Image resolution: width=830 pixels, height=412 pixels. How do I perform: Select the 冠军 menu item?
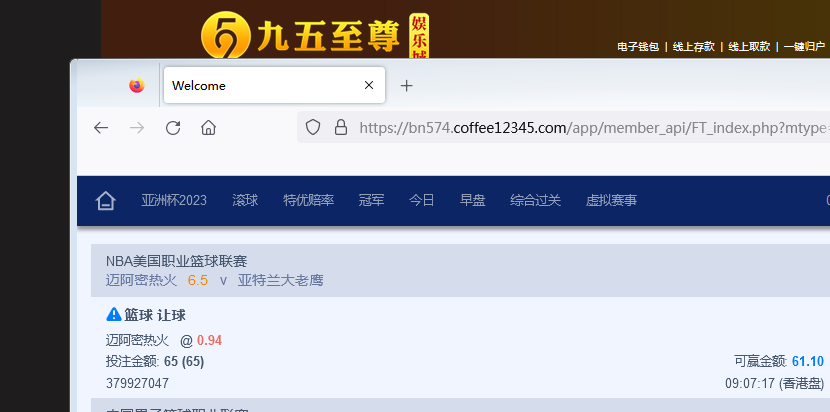click(371, 201)
